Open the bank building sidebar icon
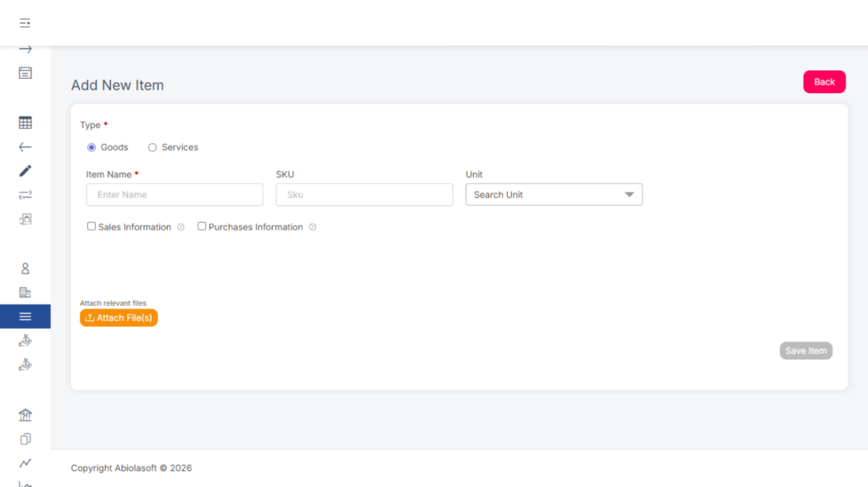This screenshot has height=487, width=868. pyautogui.click(x=25, y=414)
